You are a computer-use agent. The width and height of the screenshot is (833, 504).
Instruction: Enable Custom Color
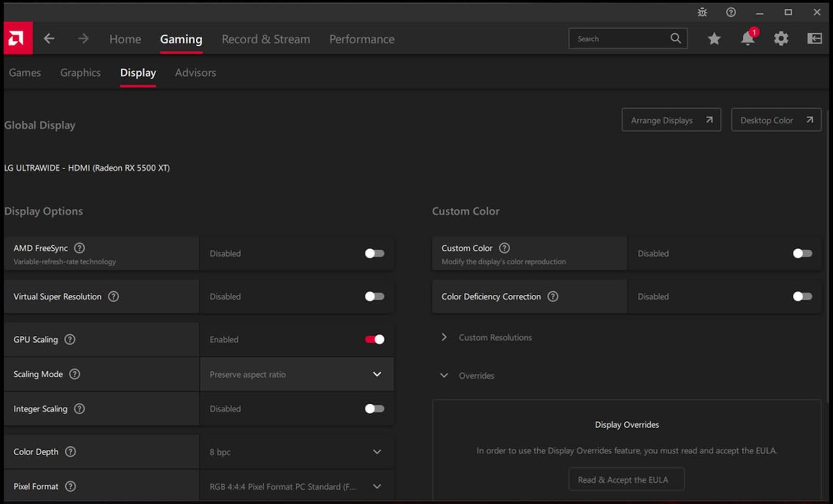click(x=802, y=253)
